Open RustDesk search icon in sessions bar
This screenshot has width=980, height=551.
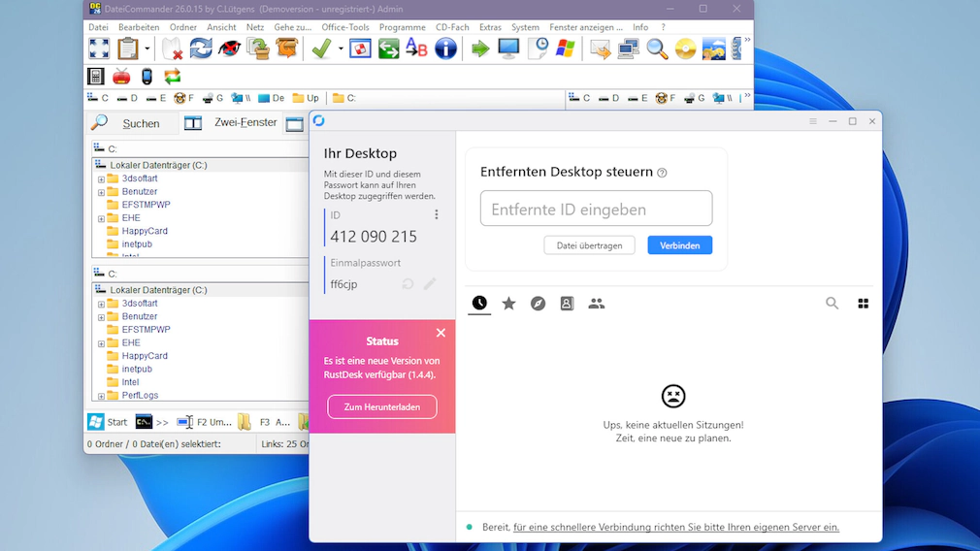pos(832,304)
